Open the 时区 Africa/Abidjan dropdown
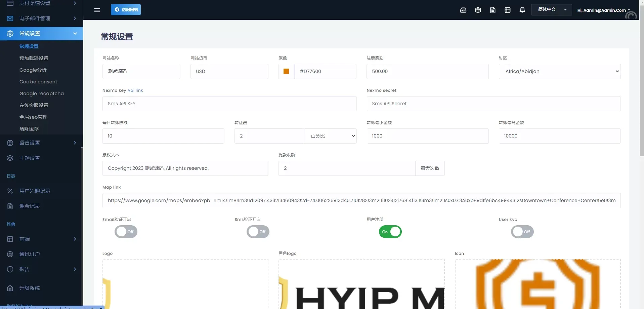 [x=559, y=71]
